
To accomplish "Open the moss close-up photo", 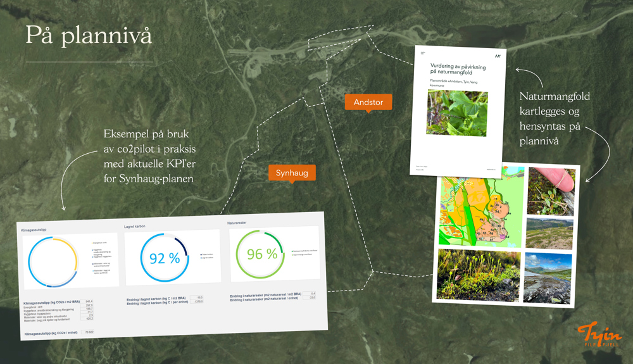I will pos(478,275).
